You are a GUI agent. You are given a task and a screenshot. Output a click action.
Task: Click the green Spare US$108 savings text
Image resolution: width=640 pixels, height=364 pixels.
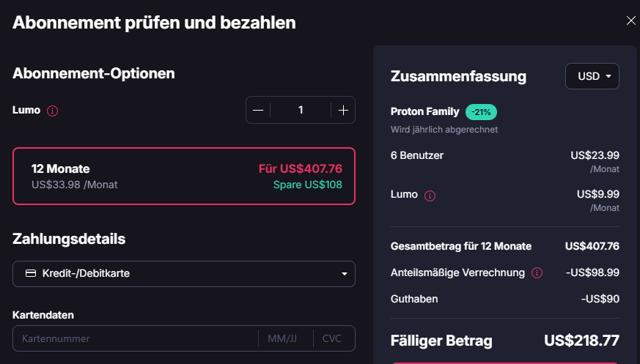(x=308, y=185)
